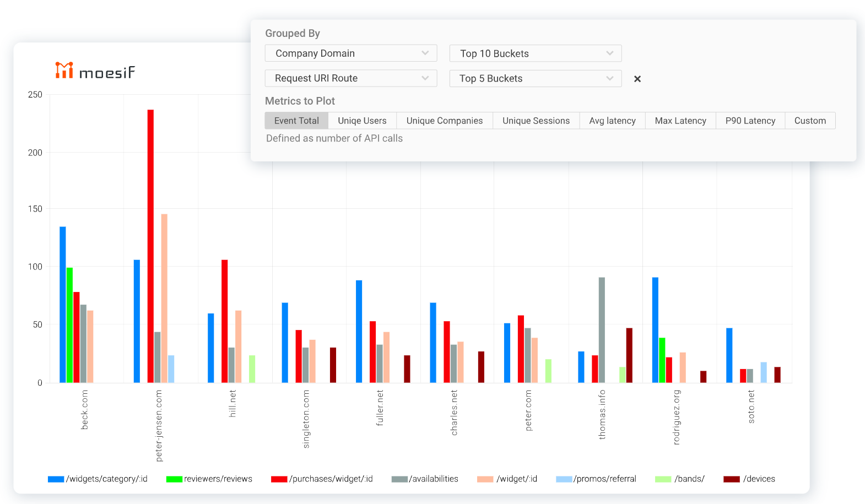
Task: Click the peter-jensen.com axis label
Action: [x=159, y=426]
